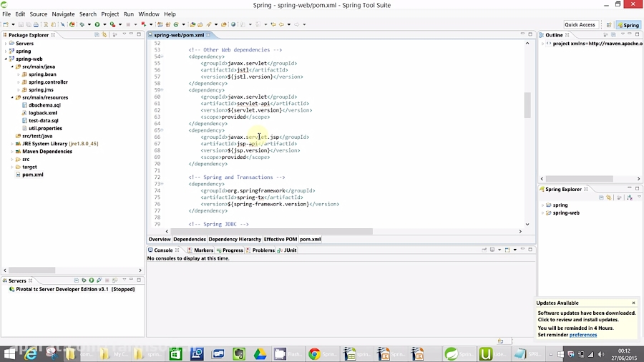Open the New file dropdown arrow
The image size is (644, 362).
click(13, 24)
